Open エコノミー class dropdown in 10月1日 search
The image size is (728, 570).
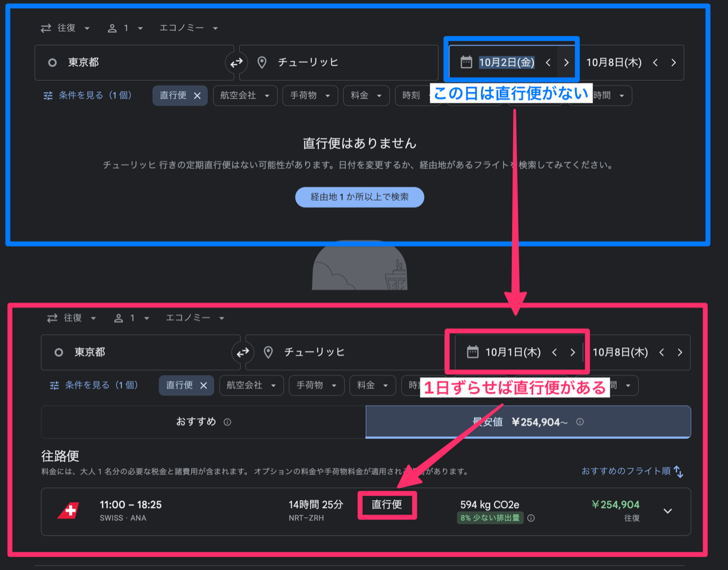point(195,318)
